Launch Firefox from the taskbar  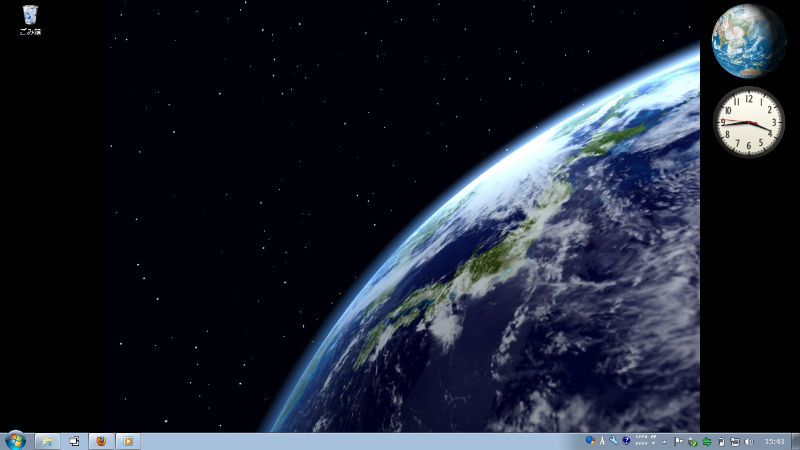(x=101, y=441)
